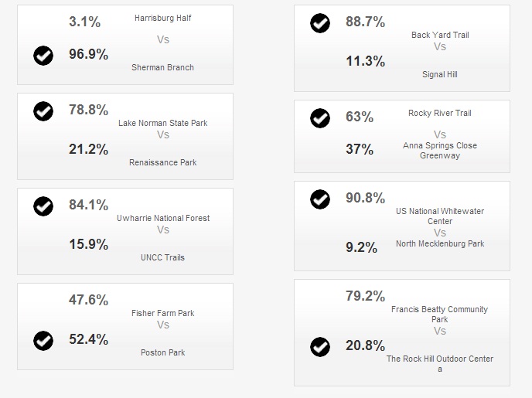Click the 3.1% result for Harrisburg Half
This screenshot has width=532, height=398.
pos(85,22)
